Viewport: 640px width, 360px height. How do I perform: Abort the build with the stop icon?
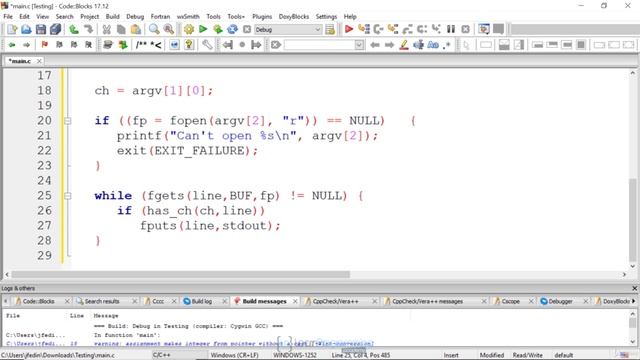pyautogui.click(x=247, y=29)
